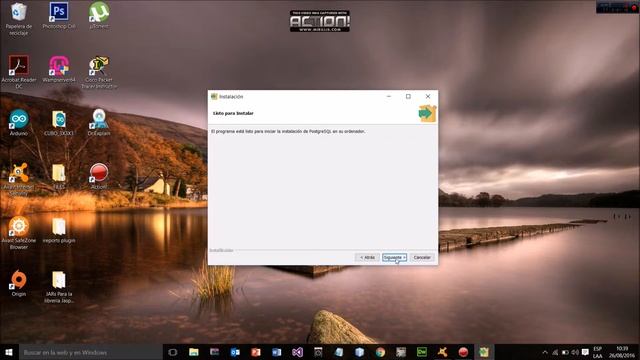The height and width of the screenshot is (360, 640).
Task: Select the Cisco Packet Tracer shortcut
Action: [x=99, y=72]
